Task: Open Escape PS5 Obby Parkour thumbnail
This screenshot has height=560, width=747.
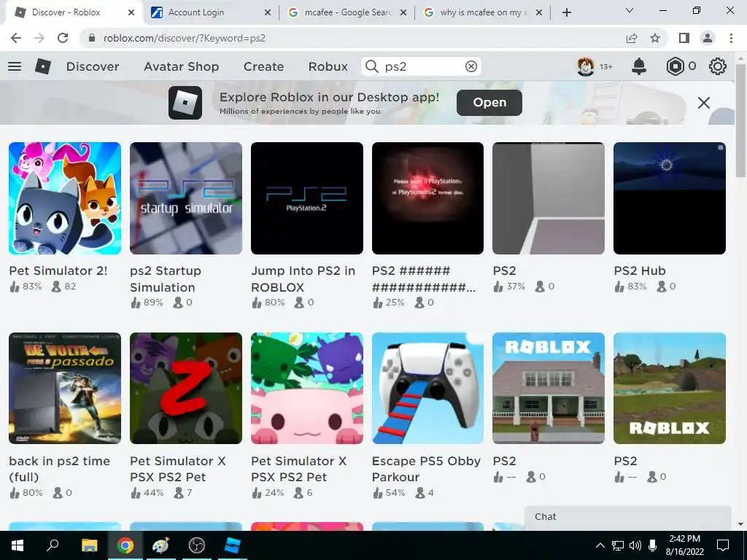Action: tap(427, 388)
